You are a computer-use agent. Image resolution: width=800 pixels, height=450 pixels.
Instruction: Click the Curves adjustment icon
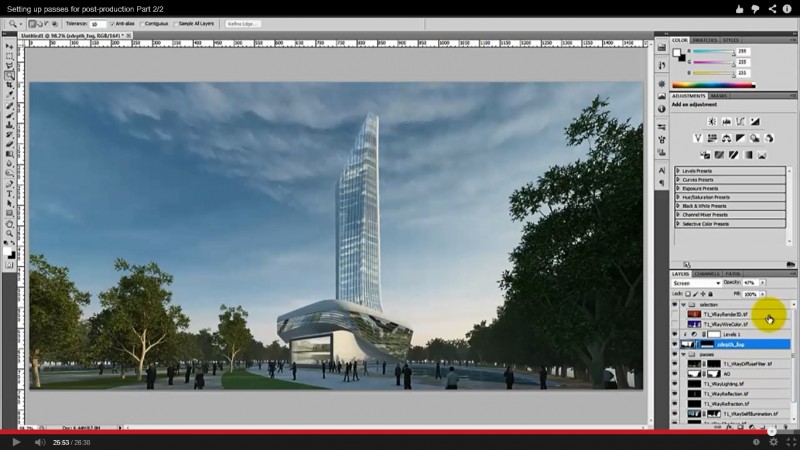pyautogui.click(x=742, y=121)
